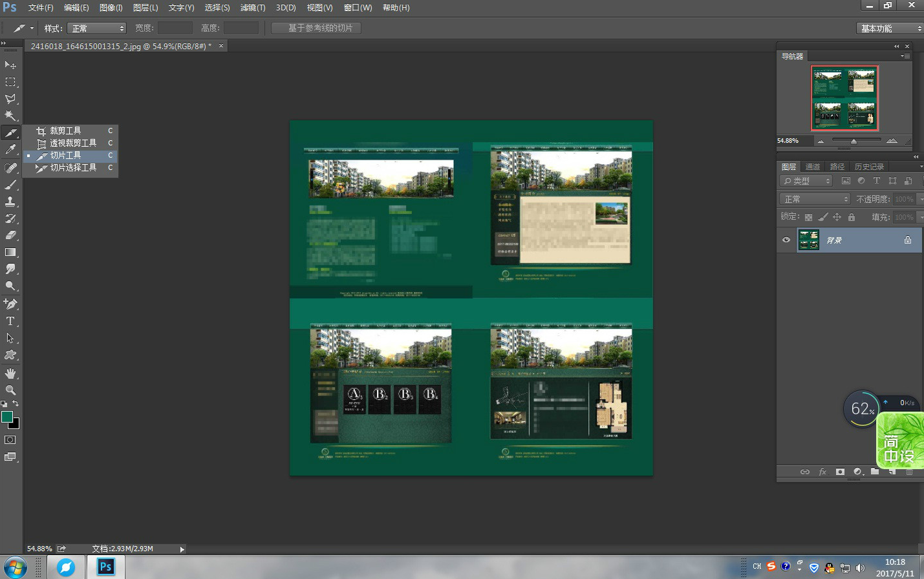Select the History Brush tool

point(10,218)
